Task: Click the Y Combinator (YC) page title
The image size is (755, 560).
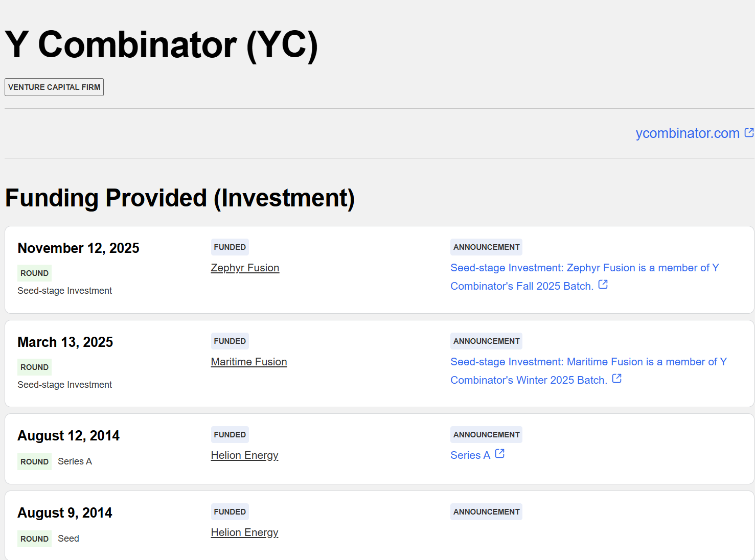Action: tap(162, 45)
